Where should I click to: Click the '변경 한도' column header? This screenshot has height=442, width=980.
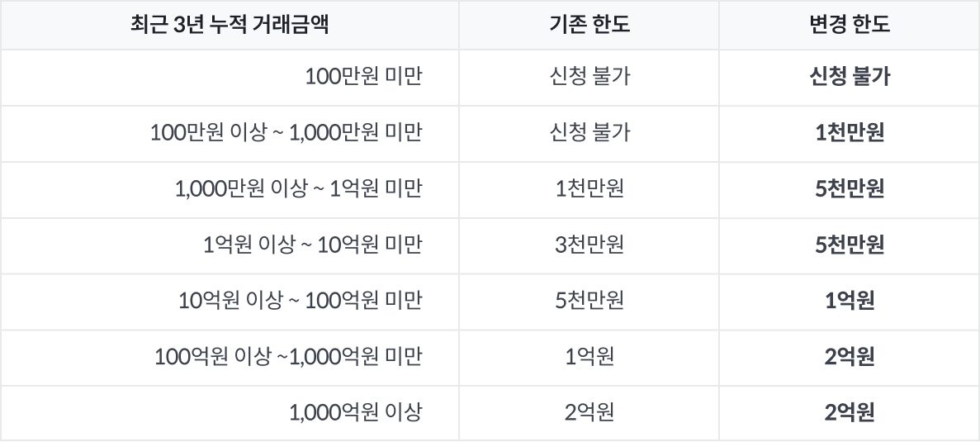(x=850, y=25)
